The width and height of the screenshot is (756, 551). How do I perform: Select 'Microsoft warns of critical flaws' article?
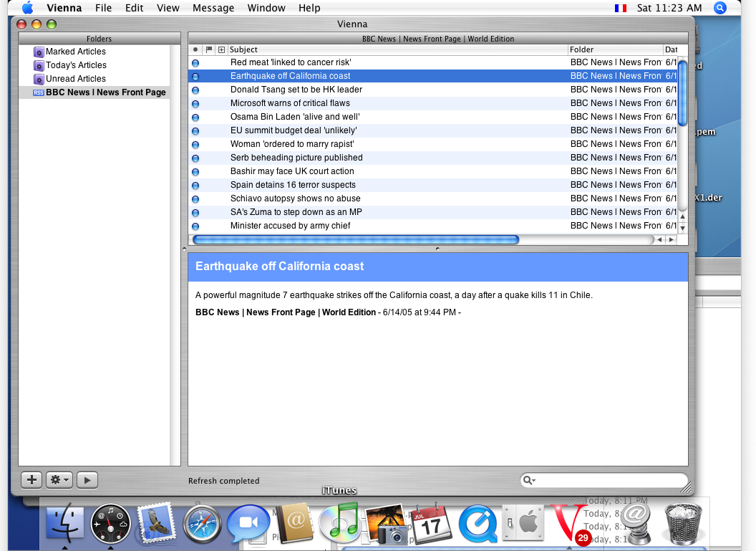coord(433,102)
